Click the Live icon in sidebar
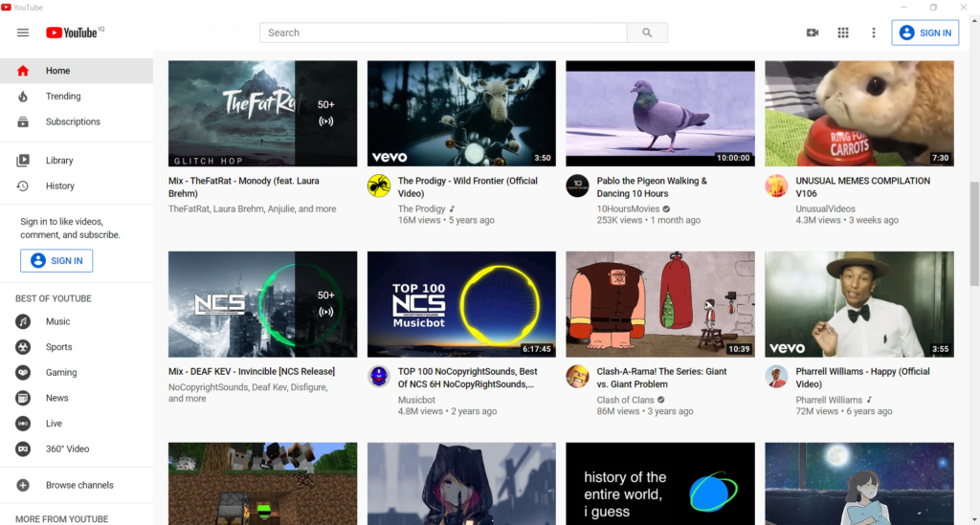 pos(23,424)
